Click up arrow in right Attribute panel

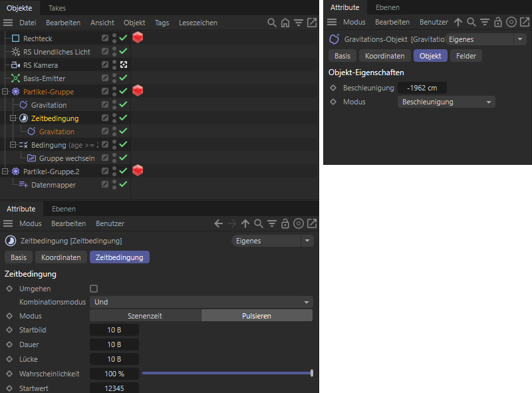pos(458,22)
